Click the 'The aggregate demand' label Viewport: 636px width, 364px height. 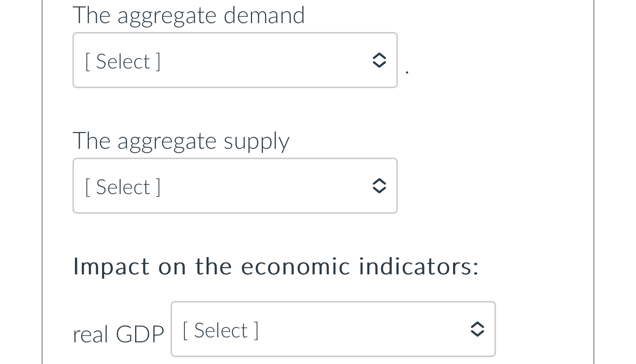tap(189, 15)
